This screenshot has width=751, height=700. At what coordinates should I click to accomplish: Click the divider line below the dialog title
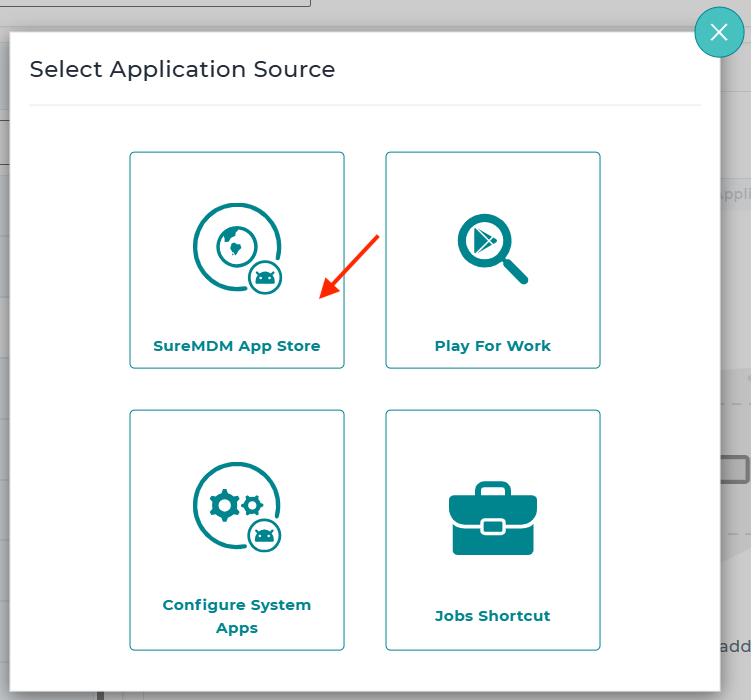coord(365,105)
